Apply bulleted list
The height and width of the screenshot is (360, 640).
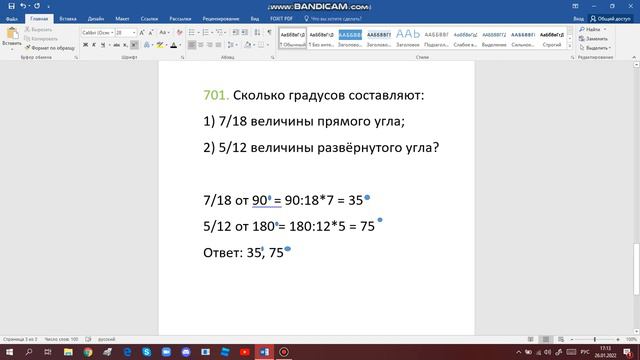[x=191, y=32]
